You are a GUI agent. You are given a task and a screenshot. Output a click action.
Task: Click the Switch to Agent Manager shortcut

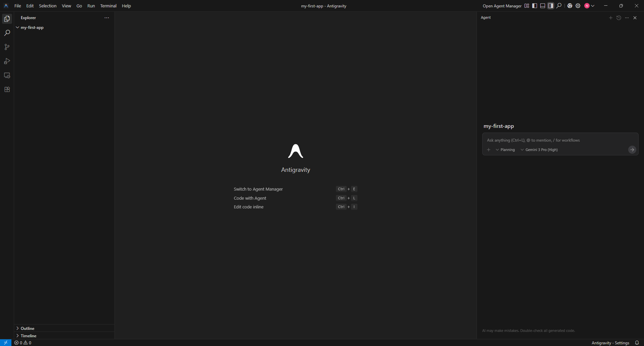coord(258,189)
